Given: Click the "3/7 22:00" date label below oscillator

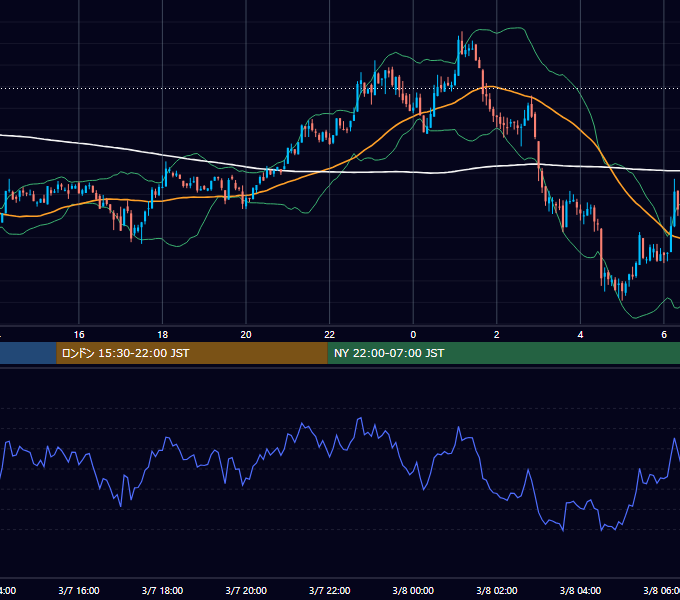Looking at the screenshot, I should 330,590.
